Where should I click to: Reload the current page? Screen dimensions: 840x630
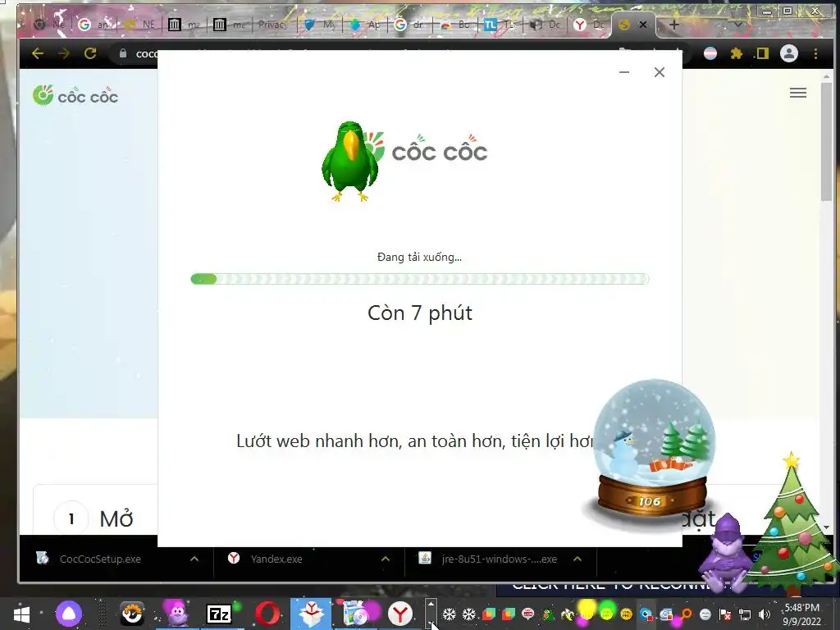90,53
